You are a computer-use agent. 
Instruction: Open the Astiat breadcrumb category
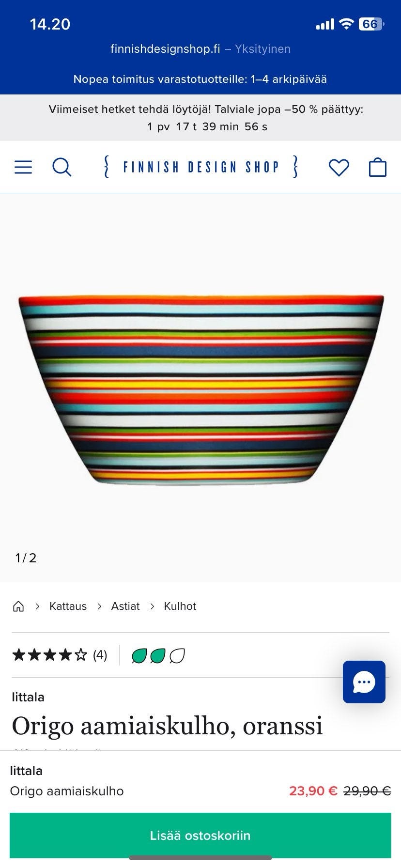(125, 606)
